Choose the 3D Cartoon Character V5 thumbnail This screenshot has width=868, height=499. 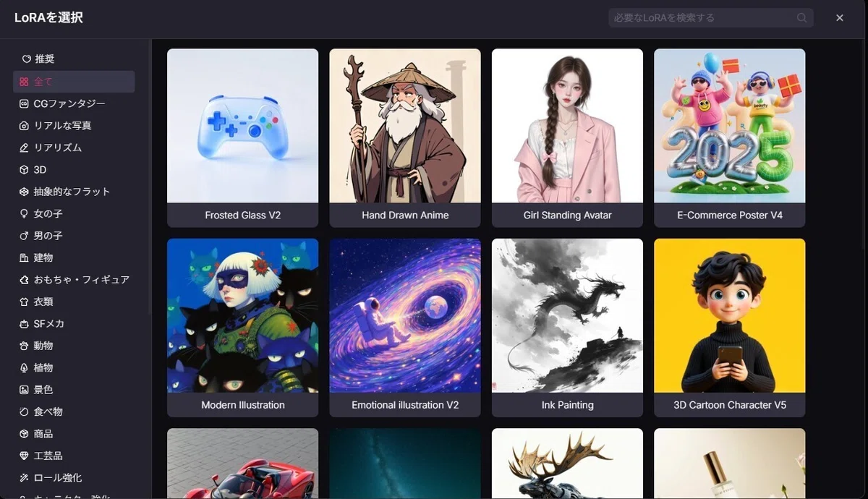730,316
